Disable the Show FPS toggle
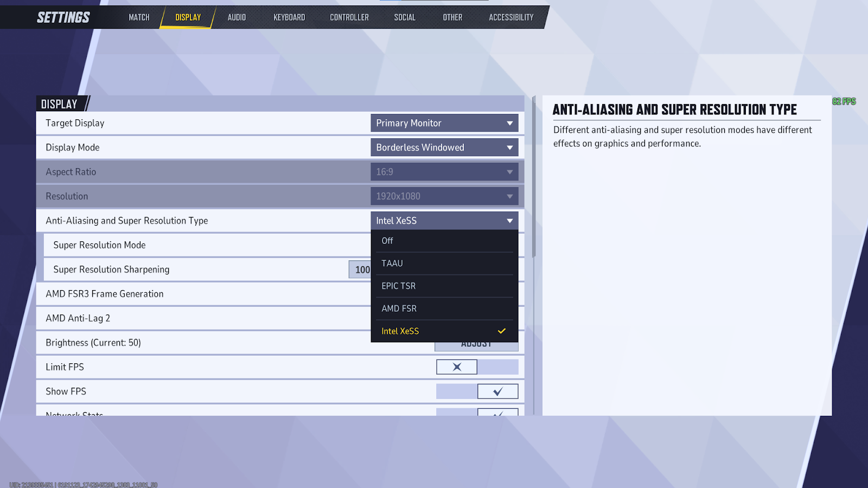868x488 pixels. pos(477,391)
